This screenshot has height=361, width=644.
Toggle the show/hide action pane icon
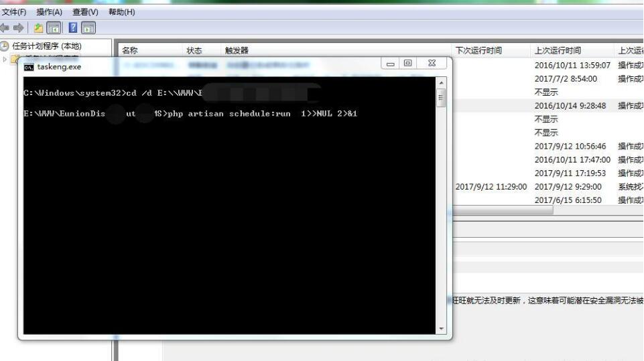[x=88, y=28]
